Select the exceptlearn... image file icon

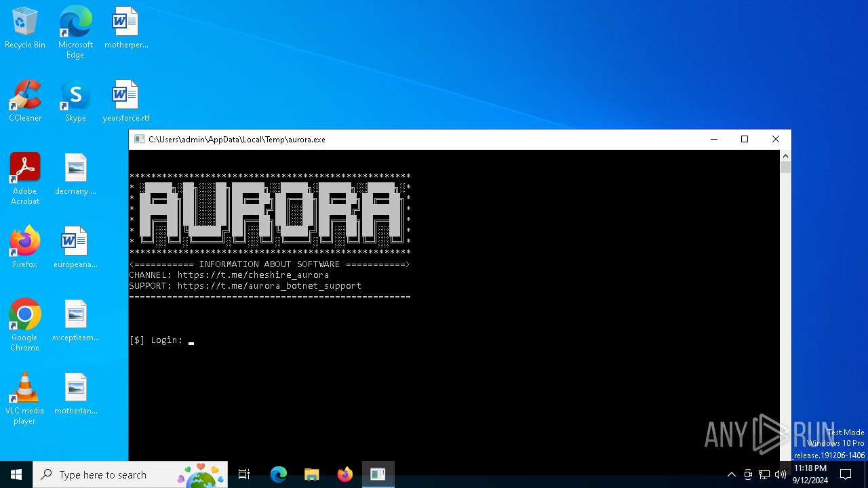point(75,321)
